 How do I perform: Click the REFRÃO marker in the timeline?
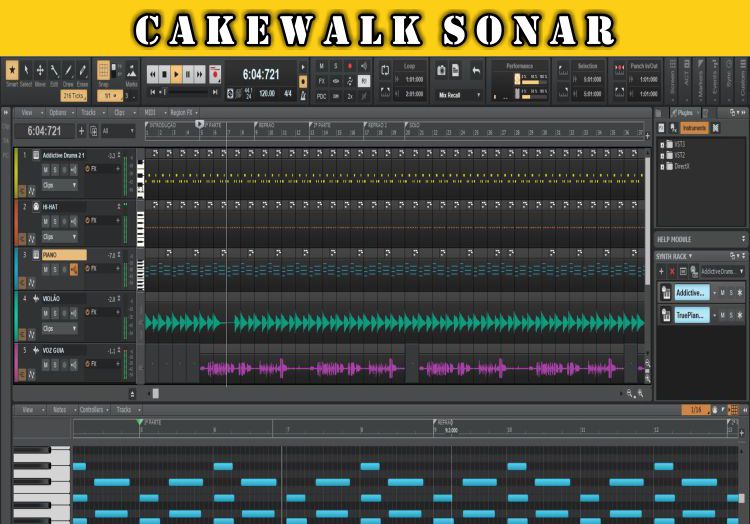264,125
